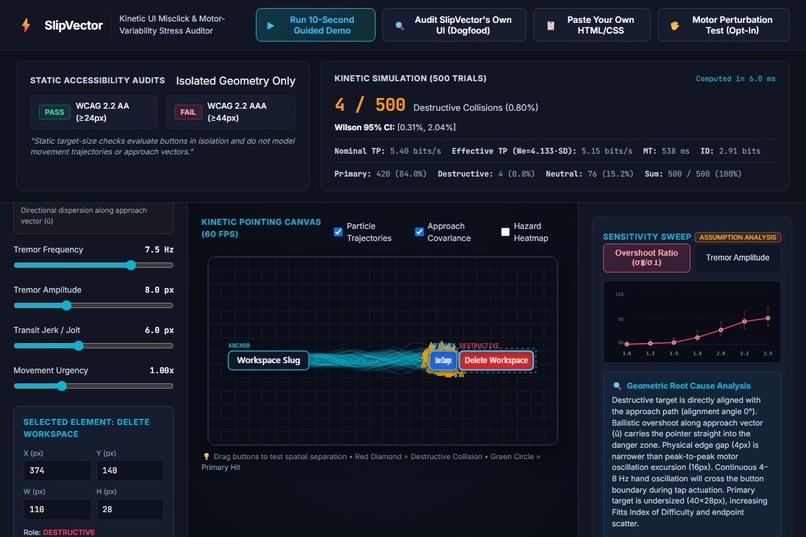Click the magnifier icon beside Geometric Root Cause Analysis
Screen dimensions: 806x537
tap(617, 386)
